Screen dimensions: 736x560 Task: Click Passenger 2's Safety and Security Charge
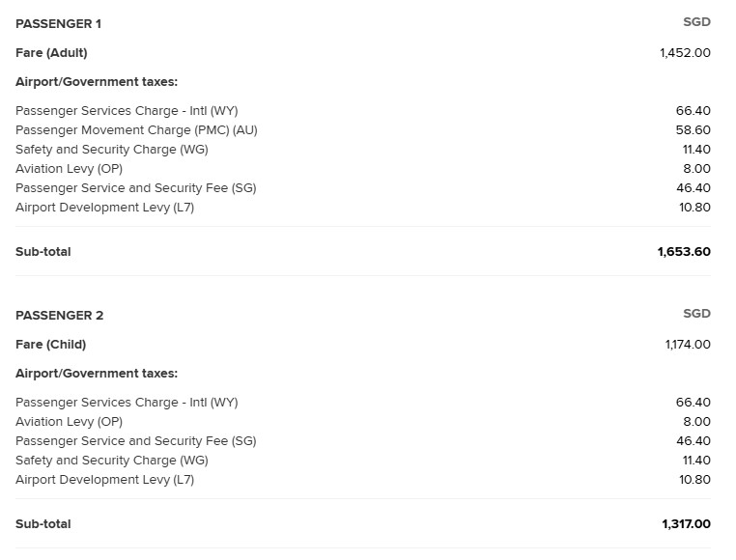[x=111, y=461]
